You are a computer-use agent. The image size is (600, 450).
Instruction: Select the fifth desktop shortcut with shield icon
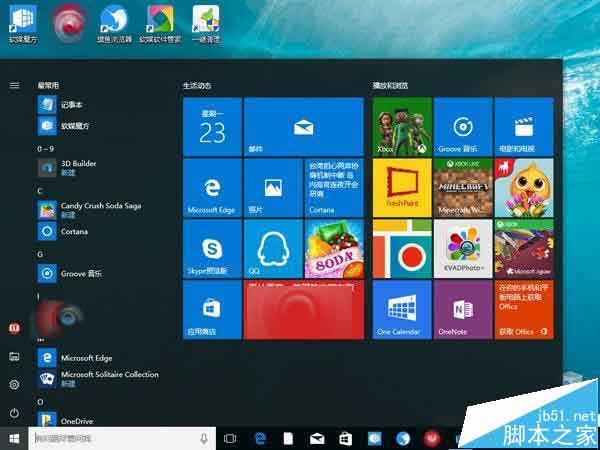pos(206,24)
